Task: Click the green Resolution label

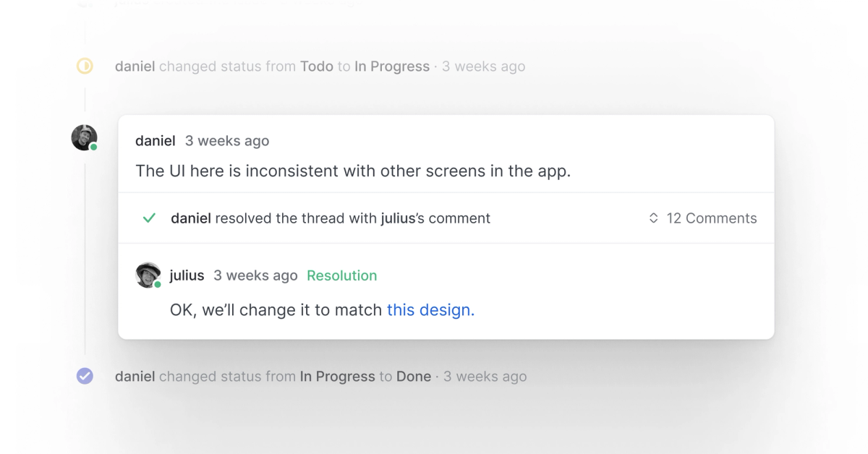Action: (341, 275)
